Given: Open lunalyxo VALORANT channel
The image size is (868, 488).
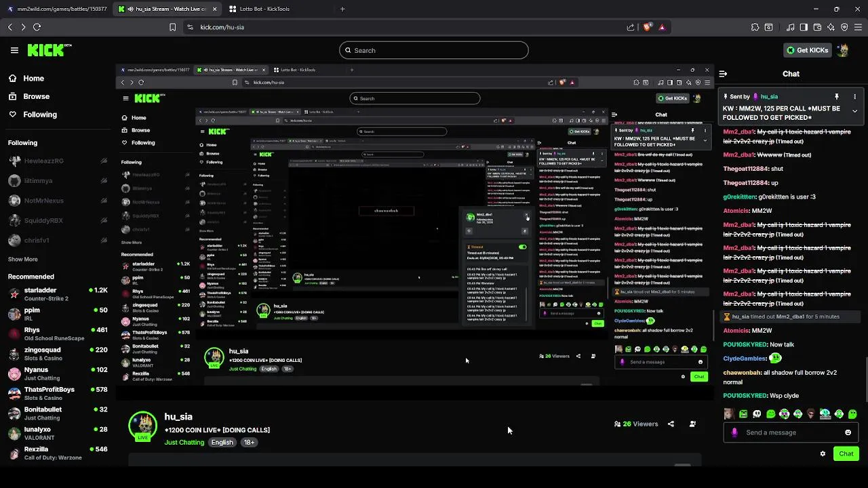Looking at the screenshot, I should (58, 433).
